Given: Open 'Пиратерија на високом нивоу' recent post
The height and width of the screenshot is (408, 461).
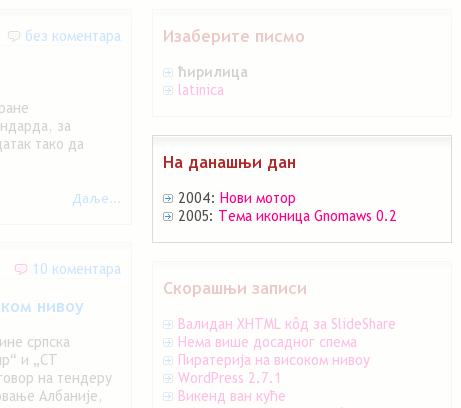Looking at the screenshot, I should [x=274, y=360].
